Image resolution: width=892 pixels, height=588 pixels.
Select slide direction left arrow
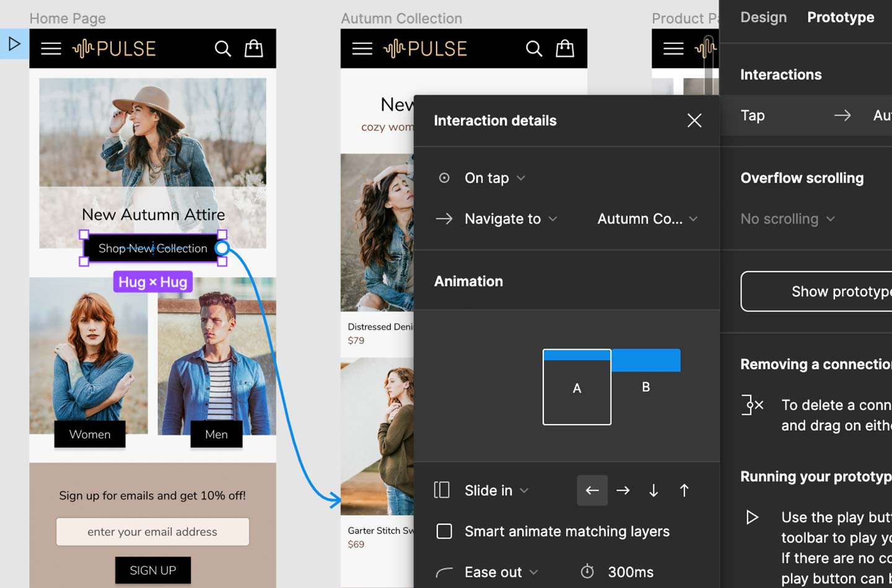[592, 491]
